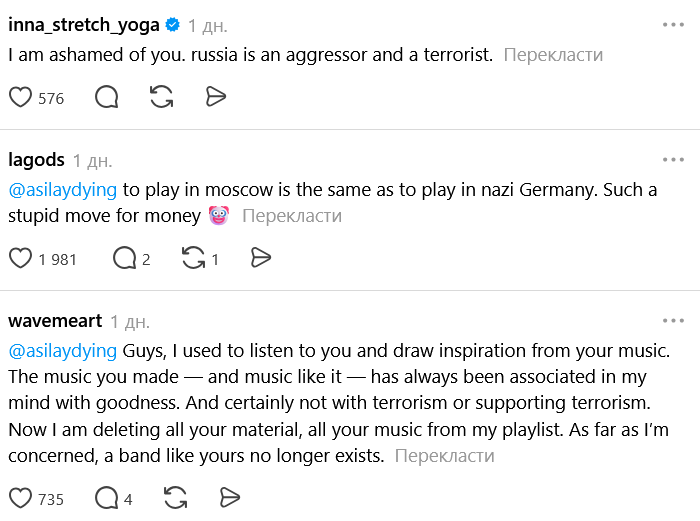This screenshot has height=521, width=700.
Task: Open the wavemeart profile
Action: click(x=55, y=321)
